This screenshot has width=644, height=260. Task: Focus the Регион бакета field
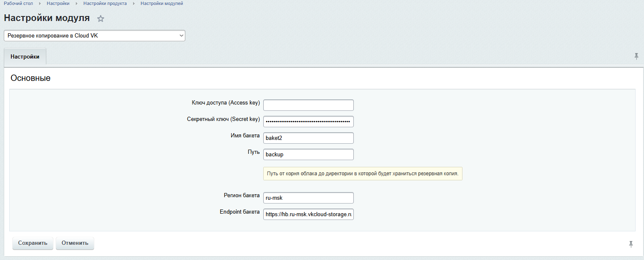click(308, 198)
